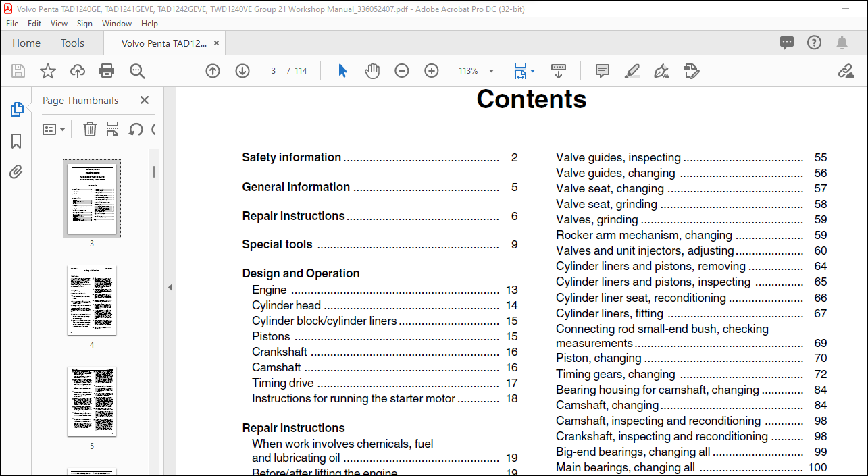The width and height of the screenshot is (868, 476).
Task: Click the Timing drive contents entry
Action: 385,383
